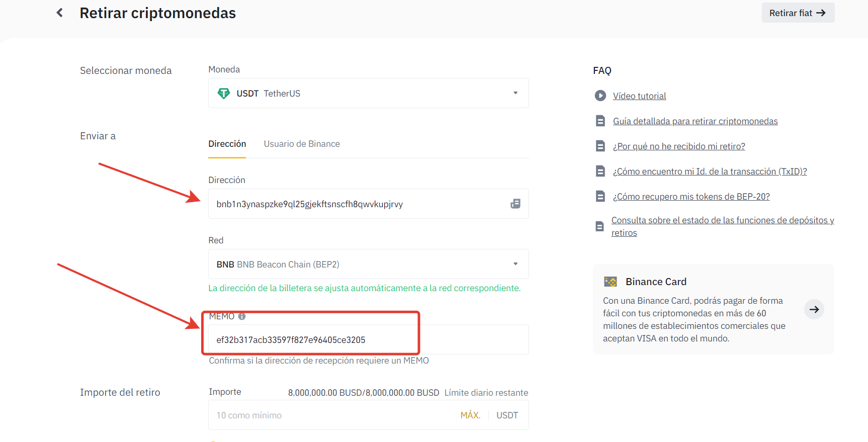
Task: Click document icon beside ¿Cómo encuentro mi Id.
Action: pyautogui.click(x=600, y=171)
